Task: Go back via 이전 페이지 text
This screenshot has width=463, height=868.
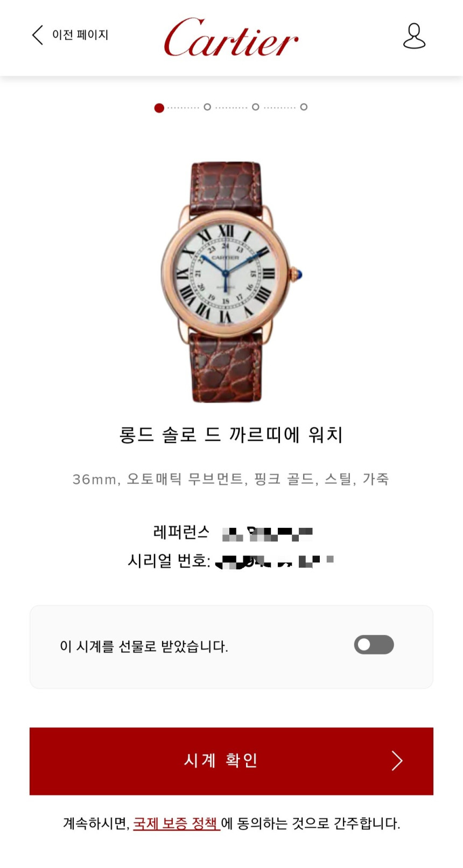Action: point(80,35)
